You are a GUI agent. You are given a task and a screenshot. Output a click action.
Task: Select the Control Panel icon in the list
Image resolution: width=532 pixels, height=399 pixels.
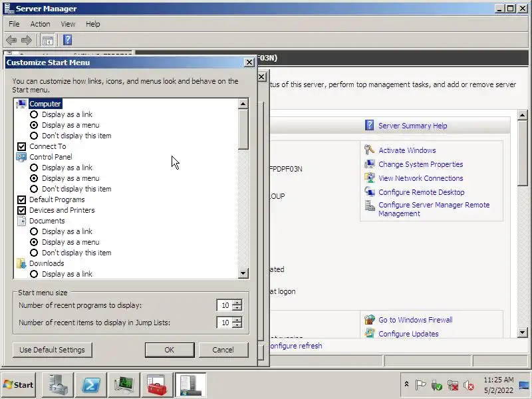point(21,157)
